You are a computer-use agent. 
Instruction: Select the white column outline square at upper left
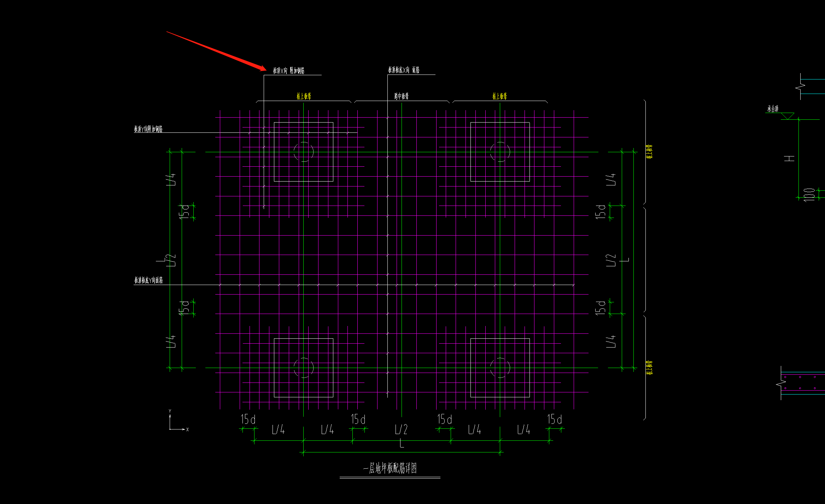pos(304,152)
